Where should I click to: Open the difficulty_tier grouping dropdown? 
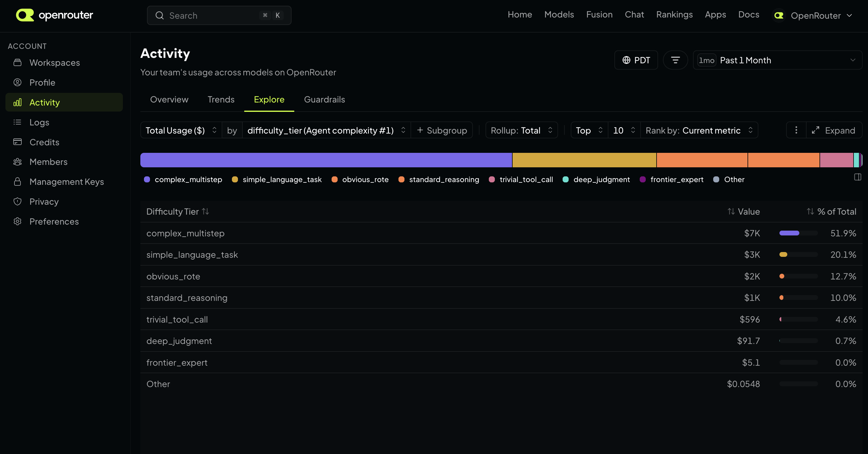pos(326,130)
